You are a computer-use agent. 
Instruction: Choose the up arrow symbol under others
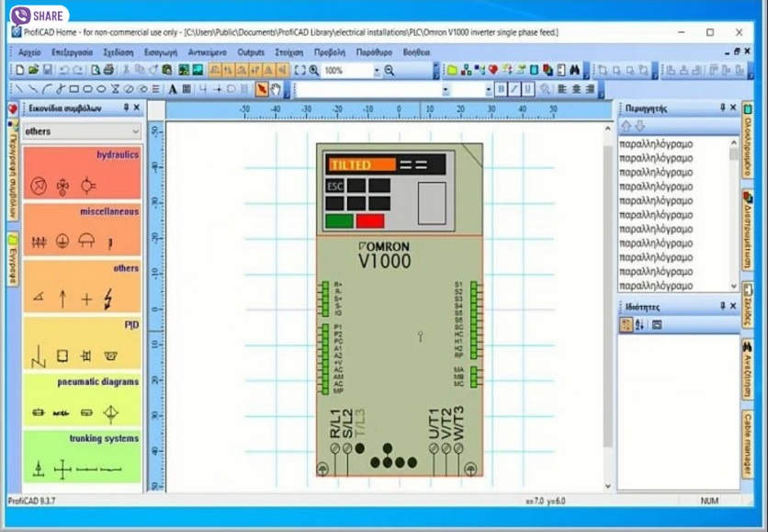pyautogui.click(x=62, y=299)
